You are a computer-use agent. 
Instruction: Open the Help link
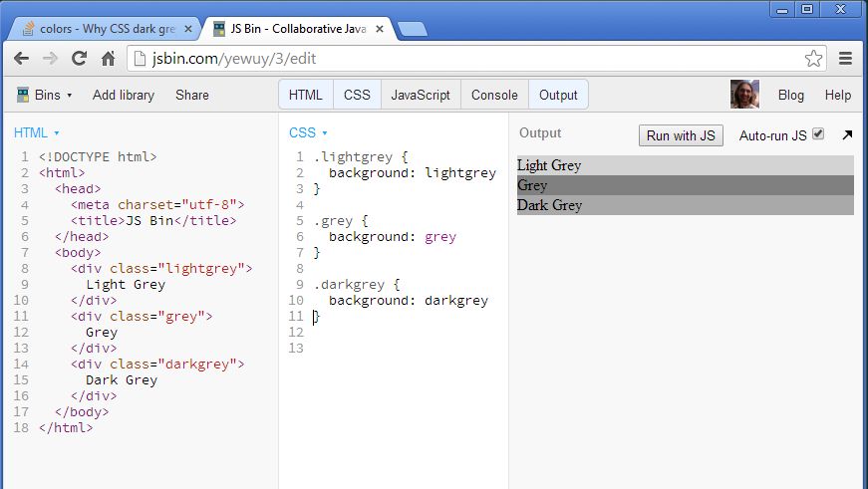837,96
